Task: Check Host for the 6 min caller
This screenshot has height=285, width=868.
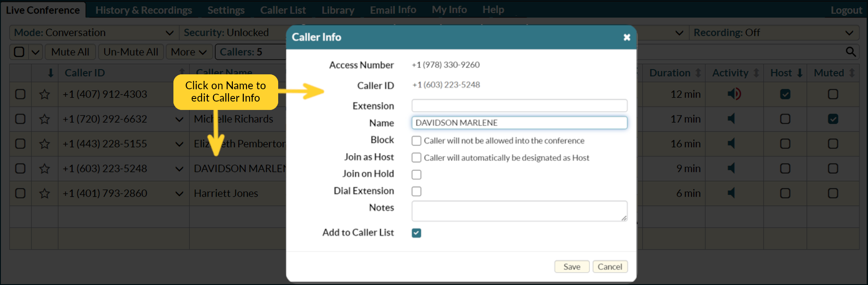Action: tap(785, 194)
